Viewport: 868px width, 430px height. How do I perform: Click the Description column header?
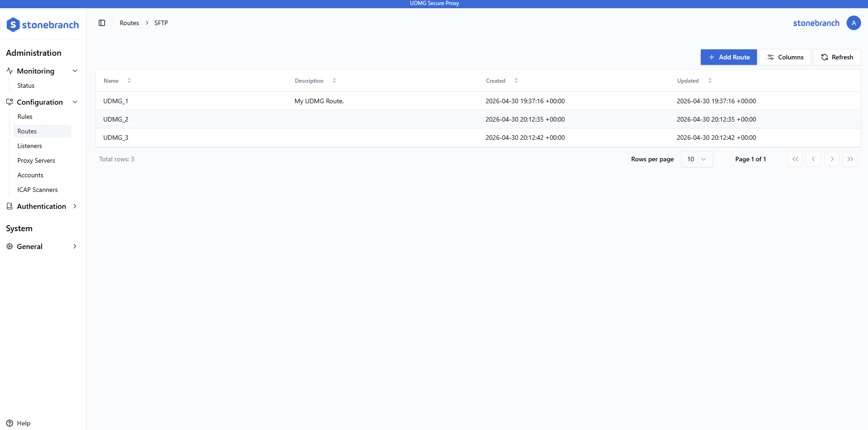(x=309, y=81)
